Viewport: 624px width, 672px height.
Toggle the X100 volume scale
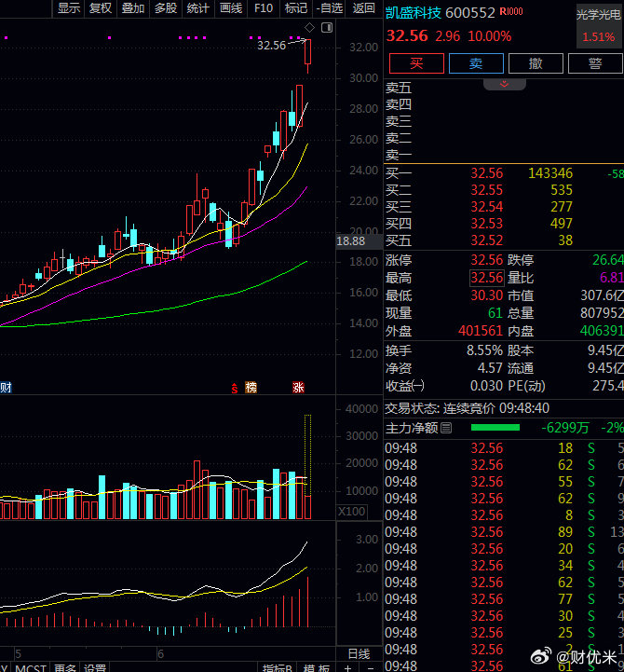click(x=352, y=512)
